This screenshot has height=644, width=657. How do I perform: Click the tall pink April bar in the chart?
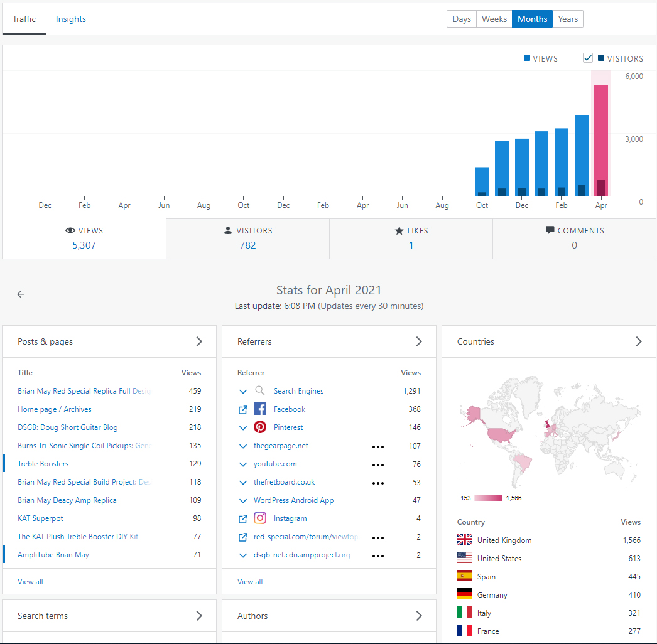pyautogui.click(x=601, y=138)
